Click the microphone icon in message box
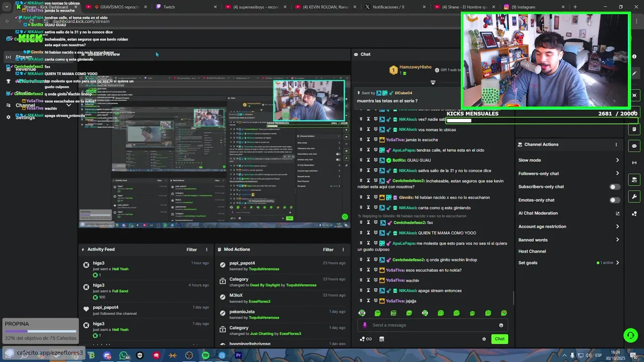The image size is (644, 362). 365,325
